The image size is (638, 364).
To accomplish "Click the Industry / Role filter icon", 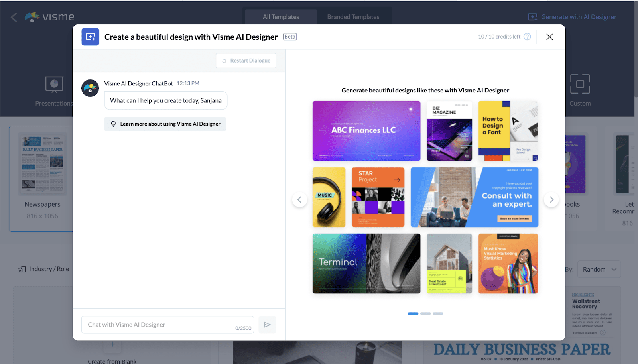I will pyautogui.click(x=21, y=269).
